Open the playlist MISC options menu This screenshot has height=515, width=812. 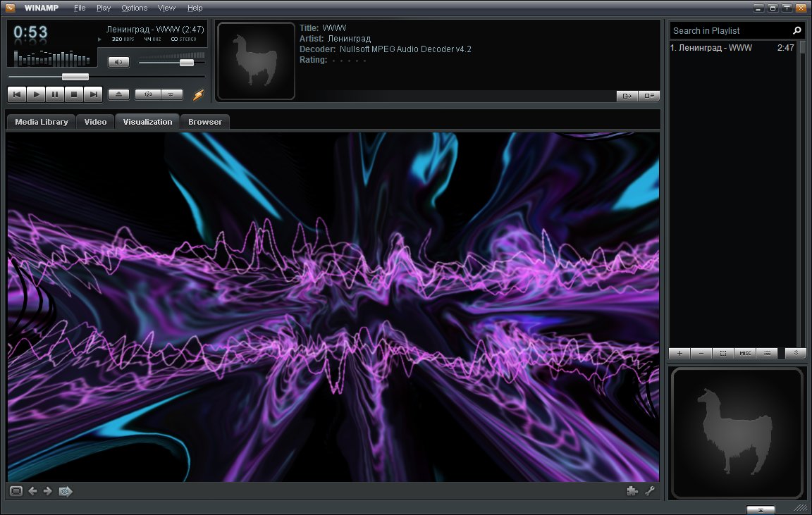745,353
